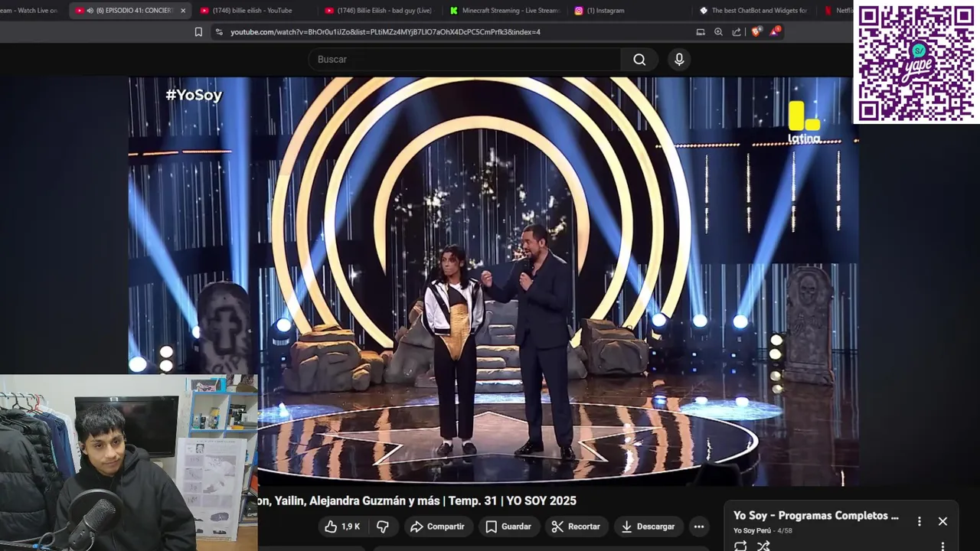Click muted audio icon on EPISODIO 41 tab

tap(90, 11)
